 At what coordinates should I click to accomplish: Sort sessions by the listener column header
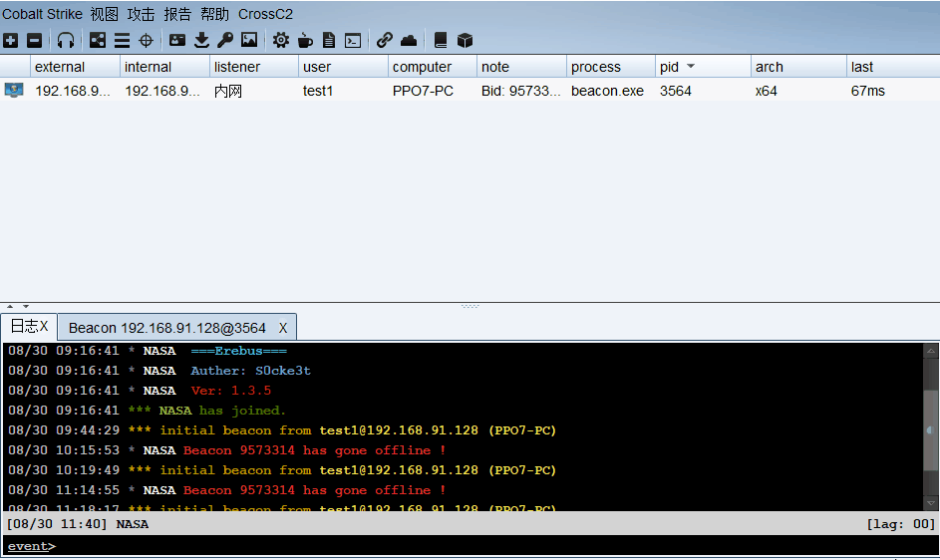[254, 67]
